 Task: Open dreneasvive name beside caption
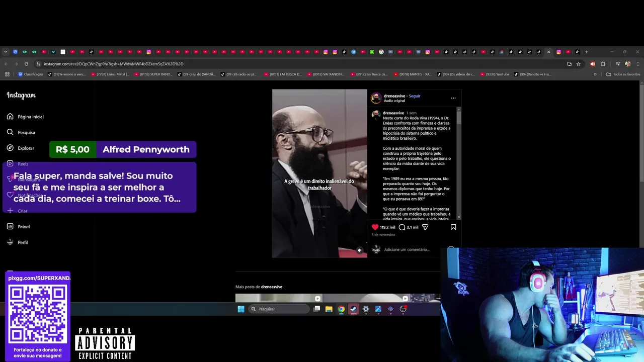[x=393, y=113]
